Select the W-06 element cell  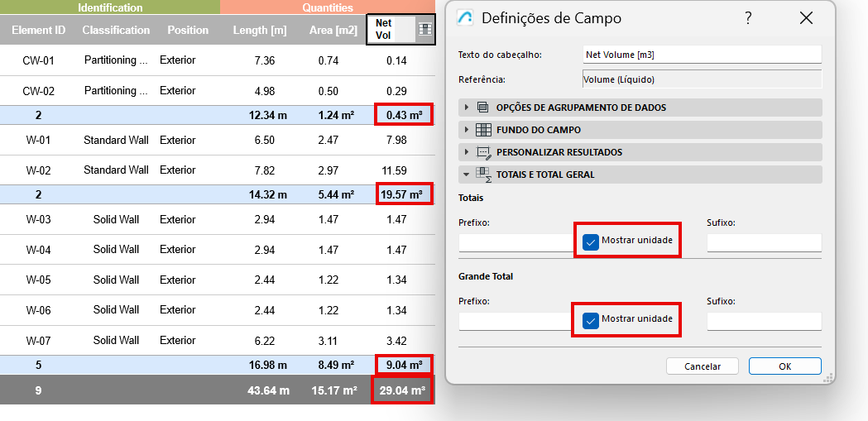click(x=38, y=310)
